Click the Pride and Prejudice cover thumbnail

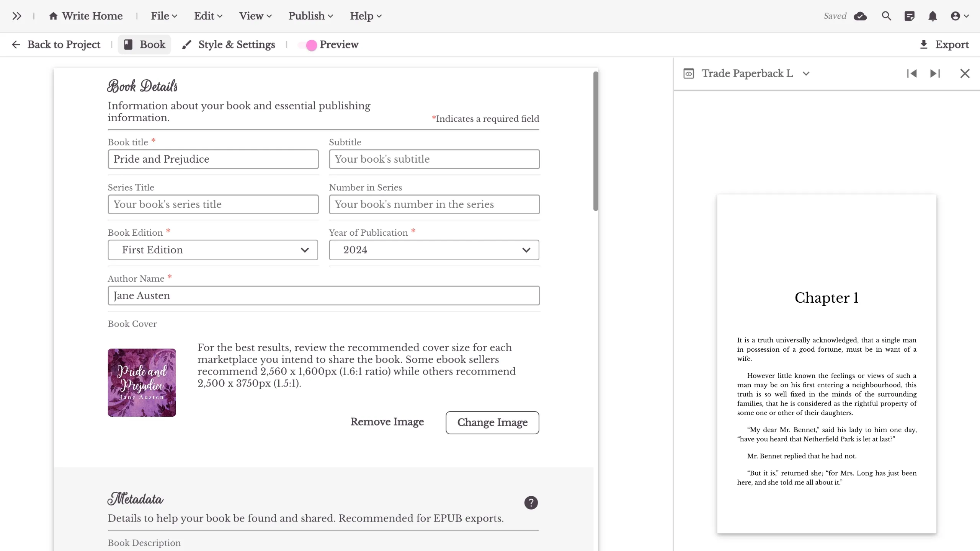pyautogui.click(x=142, y=382)
